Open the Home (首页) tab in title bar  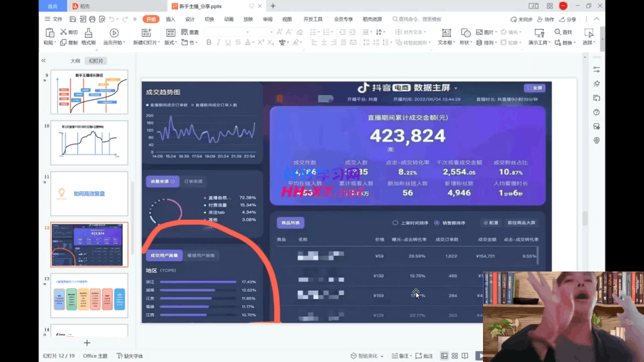pyautogui.click(x=53, y=6)
